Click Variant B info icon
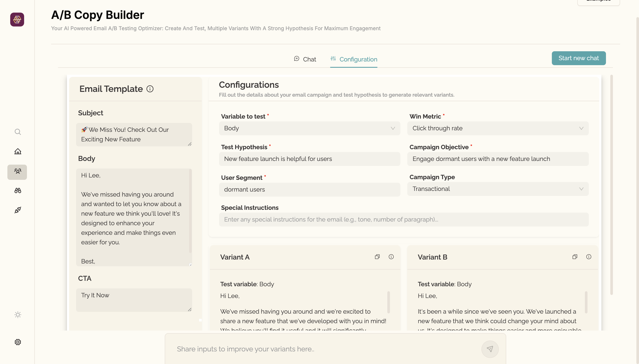The image size is (639, 364). pos(588,257)
